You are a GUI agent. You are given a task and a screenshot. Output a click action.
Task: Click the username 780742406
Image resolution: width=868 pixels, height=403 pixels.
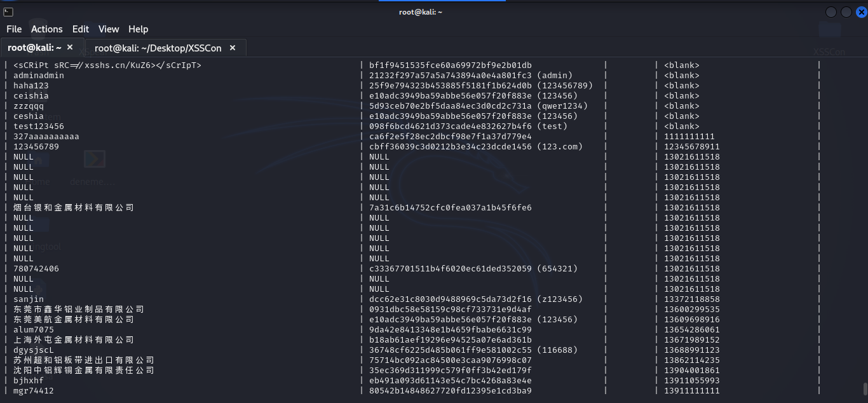(x=36, y=269)
